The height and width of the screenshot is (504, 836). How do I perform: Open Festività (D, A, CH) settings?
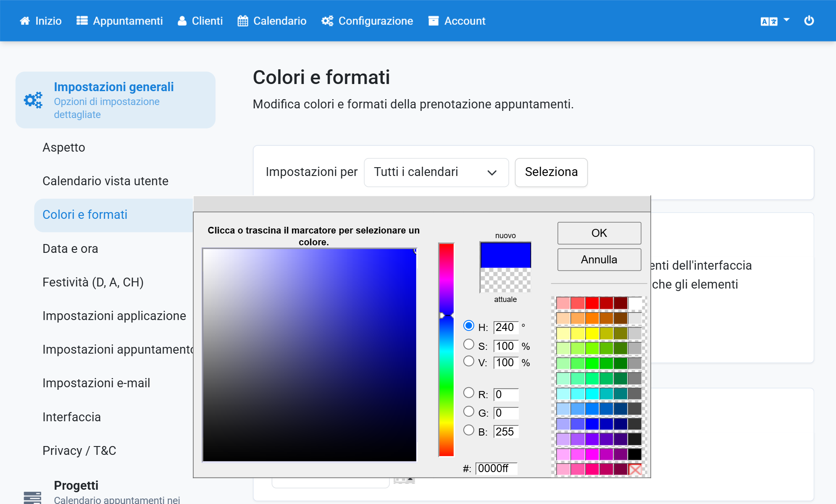coord(93,282)
